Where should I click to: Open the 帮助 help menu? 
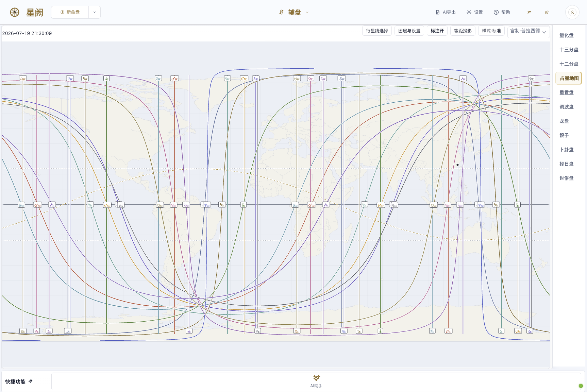coord(502,12)
